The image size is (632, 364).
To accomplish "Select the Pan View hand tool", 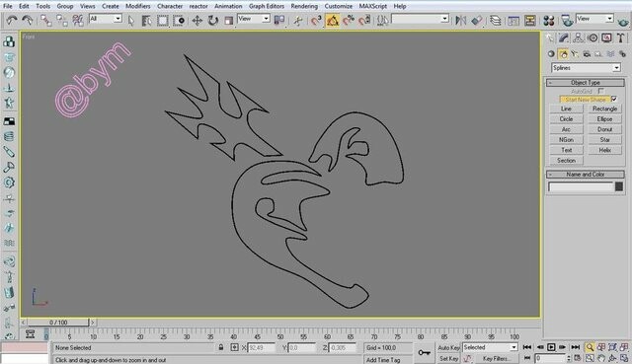I will [x=601, y=358].
